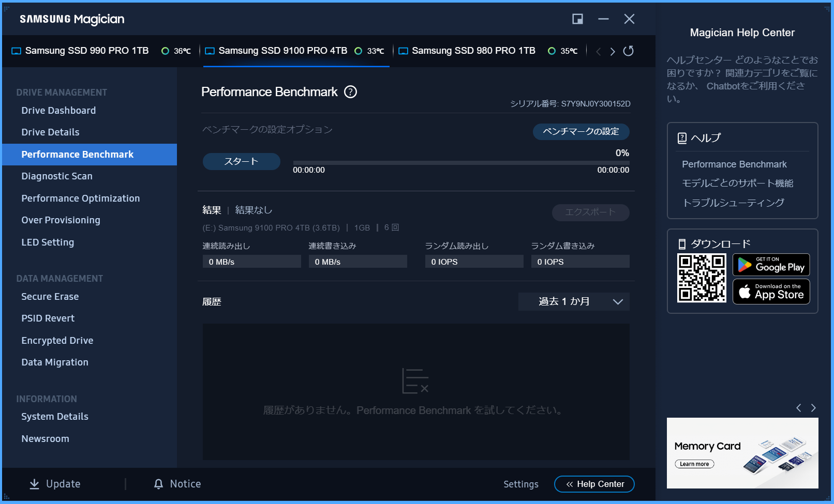834x504 pixels.
Task: Click the drive icon of Samsung SSD 980 PRO
Action: [404, 51]
